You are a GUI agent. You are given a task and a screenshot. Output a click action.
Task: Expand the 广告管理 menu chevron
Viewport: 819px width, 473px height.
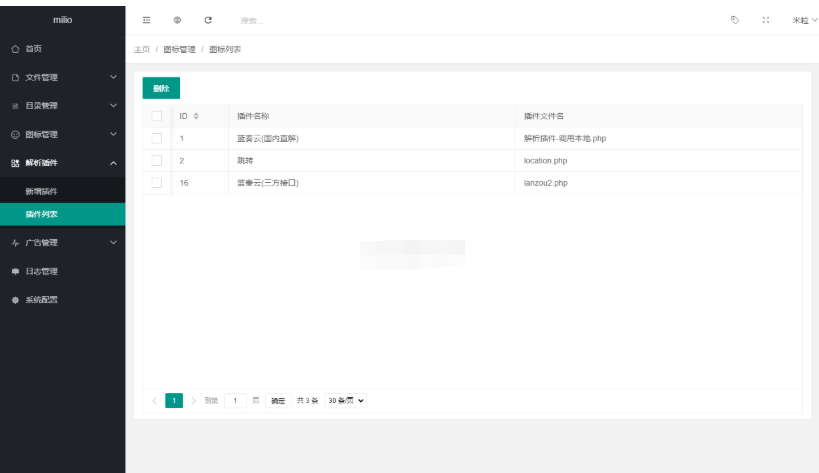click(113, 243)
